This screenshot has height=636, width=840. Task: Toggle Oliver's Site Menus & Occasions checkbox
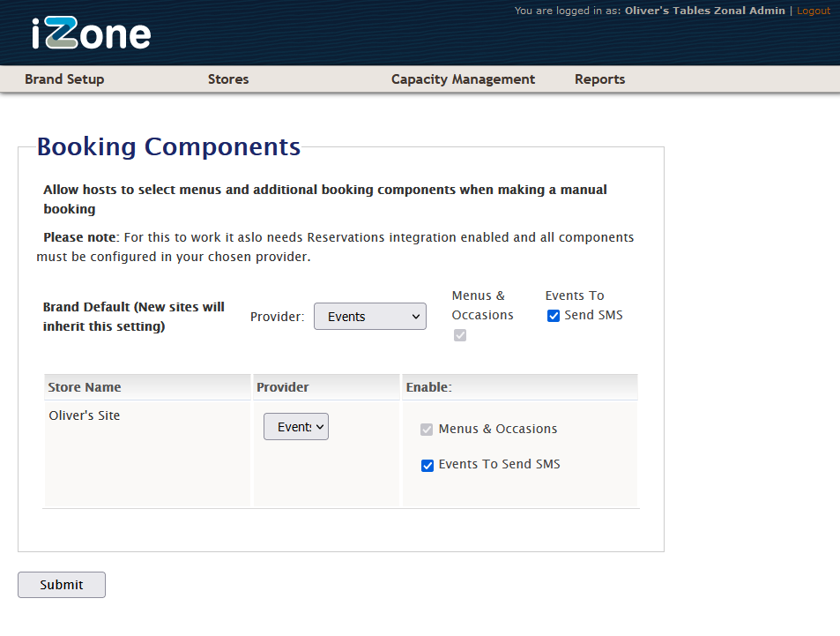427,430
